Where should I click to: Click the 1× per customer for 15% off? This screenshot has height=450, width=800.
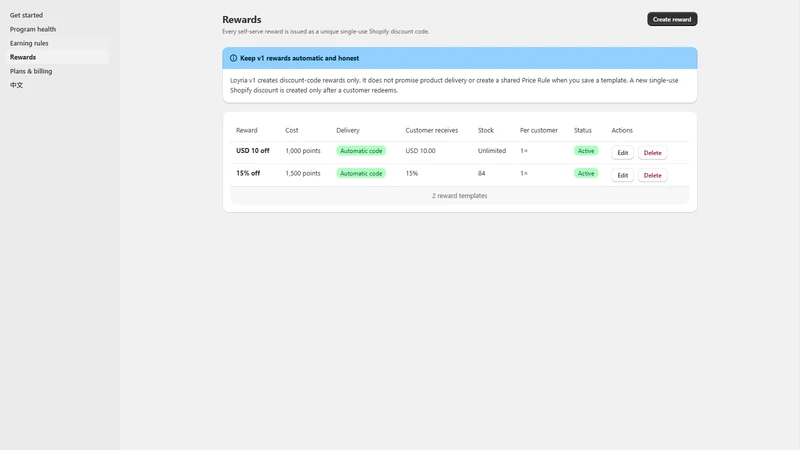coord(524,173)
